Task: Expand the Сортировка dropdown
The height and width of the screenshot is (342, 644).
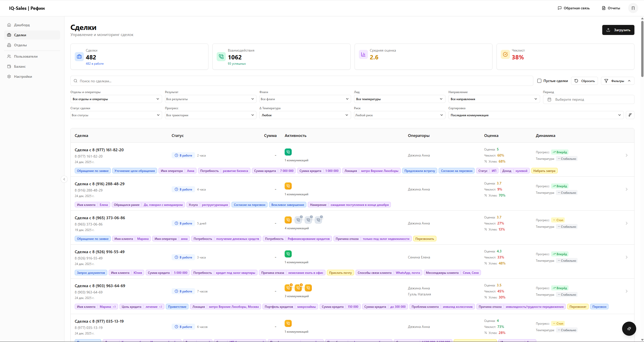Action: click(536, 115)
